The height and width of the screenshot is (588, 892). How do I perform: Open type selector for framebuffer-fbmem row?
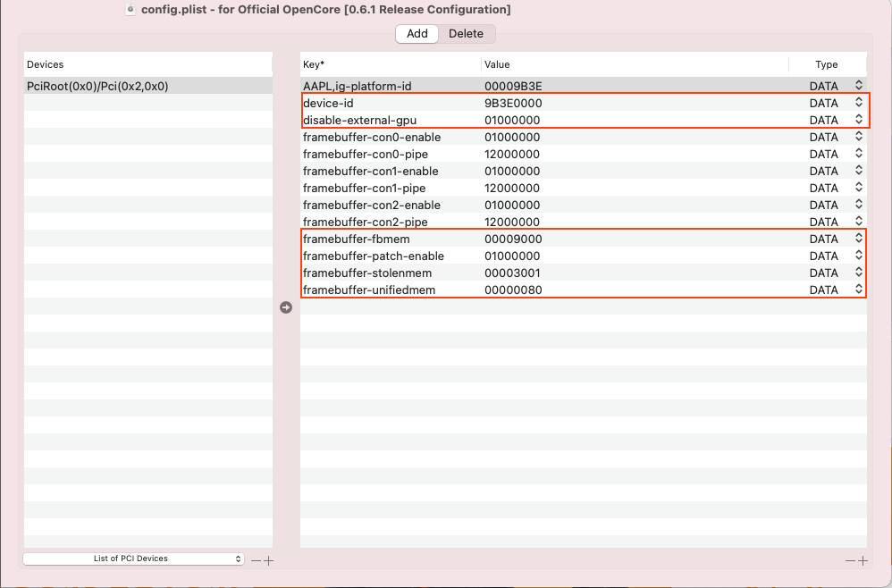tap(859, 239)
